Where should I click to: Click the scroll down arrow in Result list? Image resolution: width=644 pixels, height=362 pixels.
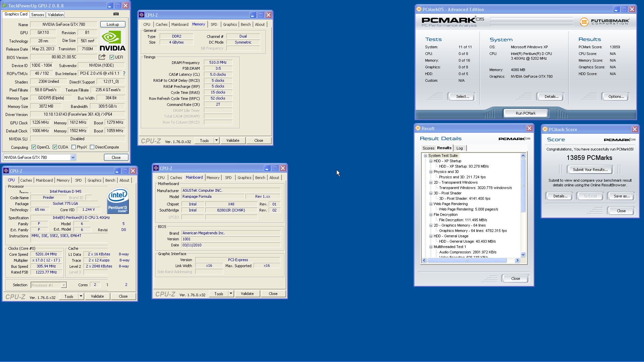coord(523,255)
